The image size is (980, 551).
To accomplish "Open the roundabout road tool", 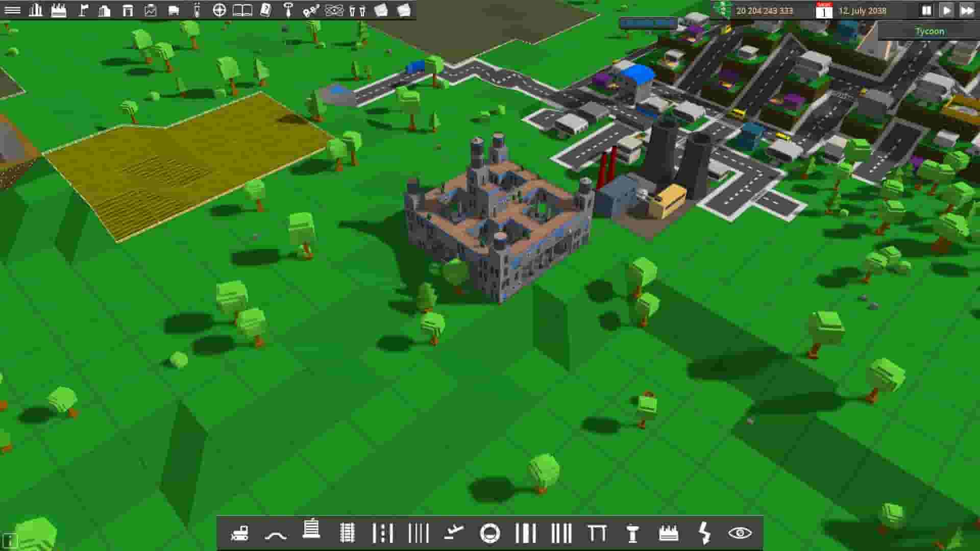I will [x=489, y=534].
